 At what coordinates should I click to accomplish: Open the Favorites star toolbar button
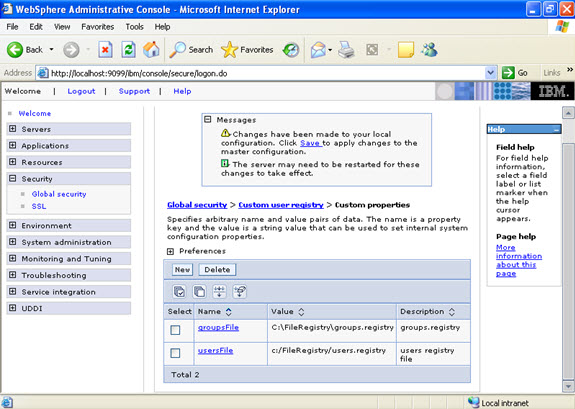[x=247, y=50]
